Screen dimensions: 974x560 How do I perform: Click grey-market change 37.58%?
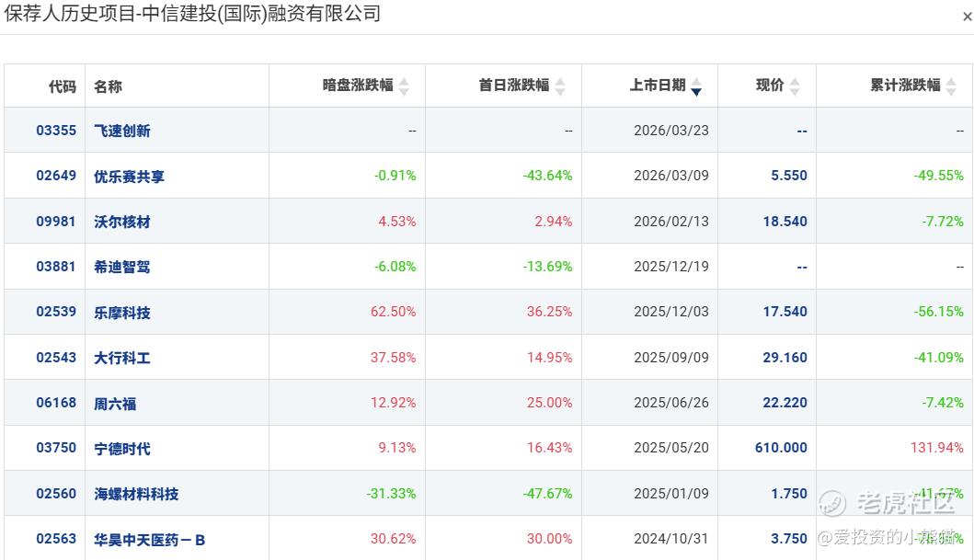click(394, 358)
